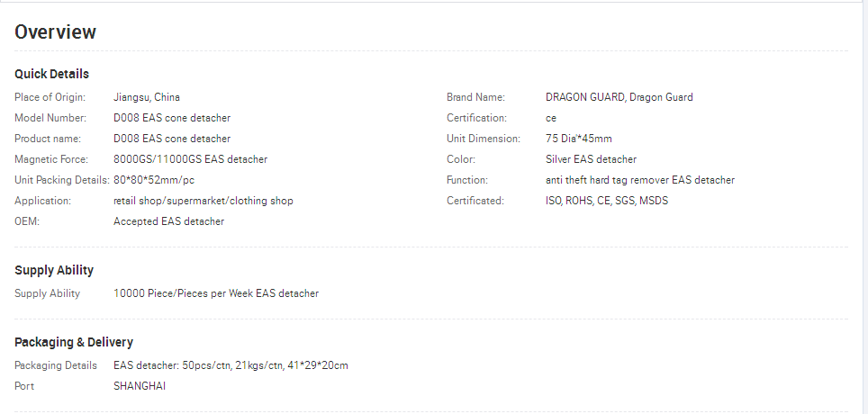Select the 75 Dia*45mm unit dimension

coord(578,139)
